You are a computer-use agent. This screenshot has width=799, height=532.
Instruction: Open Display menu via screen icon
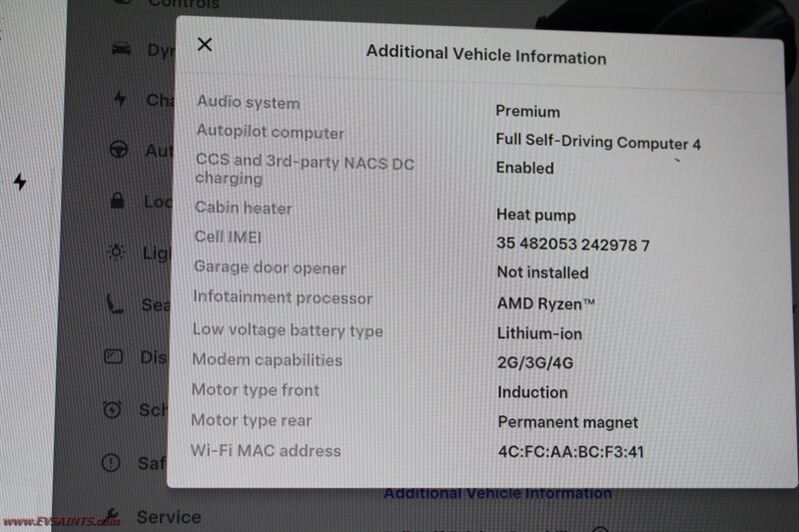pos(113,356)
